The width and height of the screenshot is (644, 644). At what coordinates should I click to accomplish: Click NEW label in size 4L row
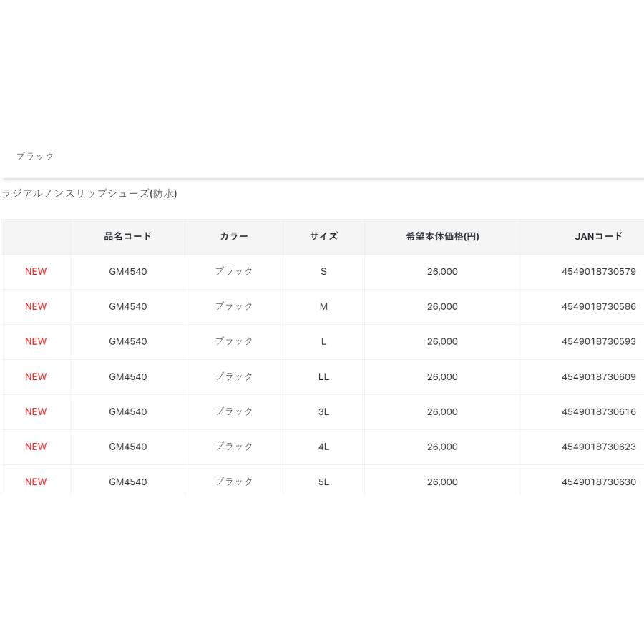pos(36,447)
